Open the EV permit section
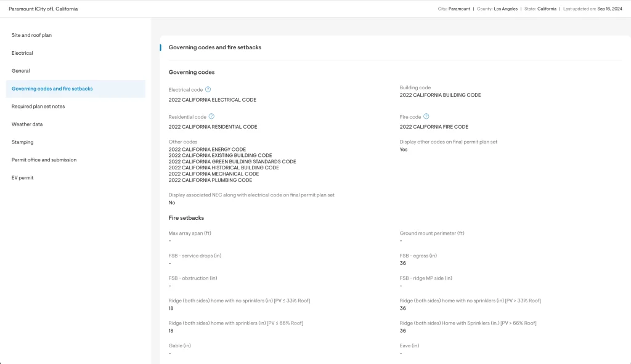The image size is (631, 364). (x=23, y=178)
